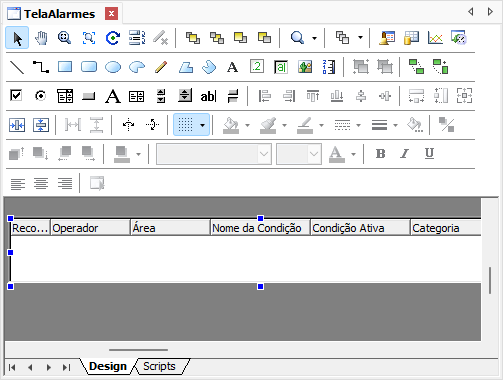Insert an option radio button control
The height and width of the screenshot is (380, 503).
pos(40,96)
